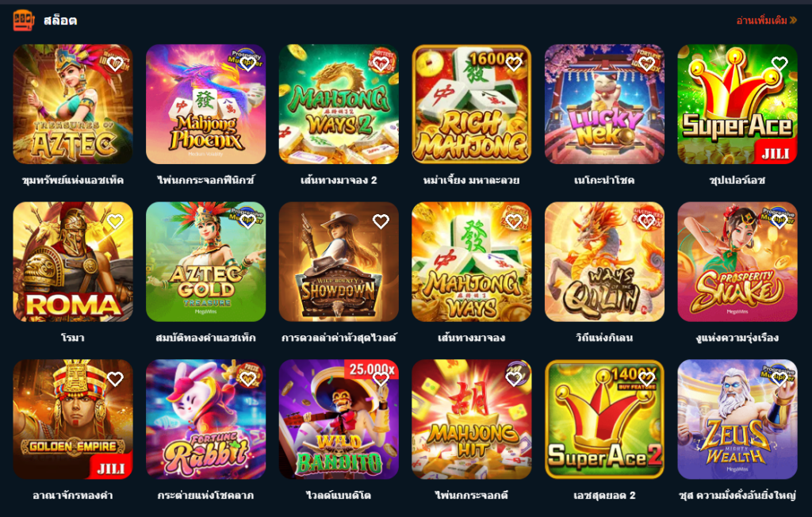Open Fortune Rabbit game thumbnail
The width and height of the screenshot is (812, 517).
pos(205,419)
